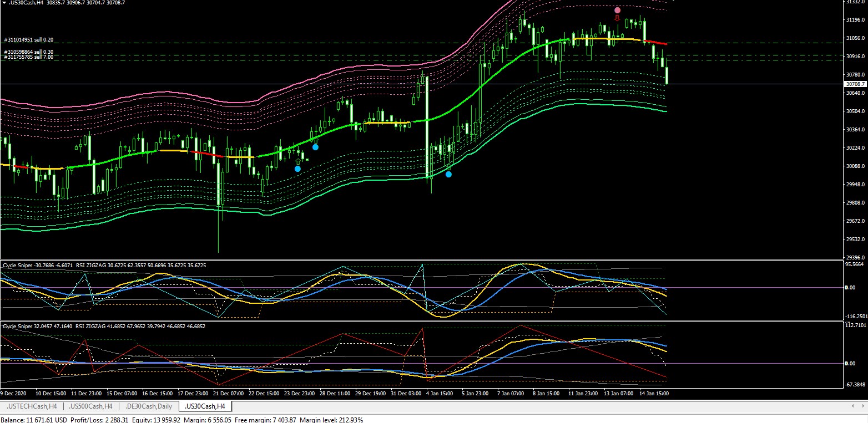Click the 7 Jan 07:00 time axis label
Screen dimensions: 868x423
[511, 393]
